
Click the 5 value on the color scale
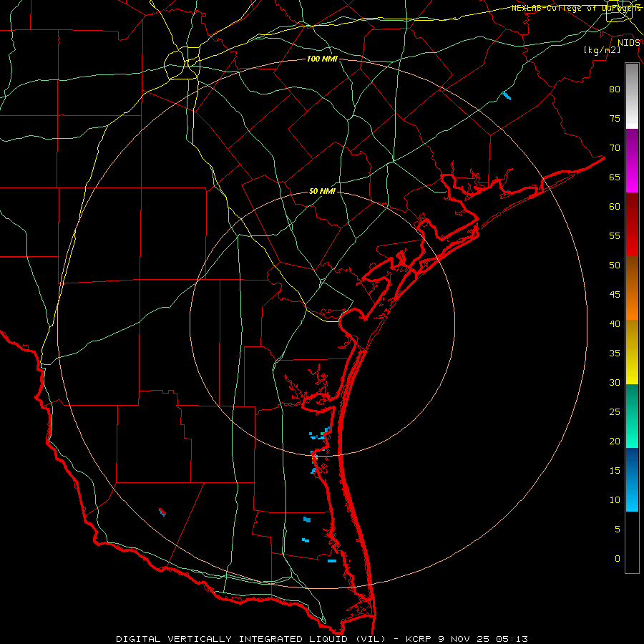618,529
